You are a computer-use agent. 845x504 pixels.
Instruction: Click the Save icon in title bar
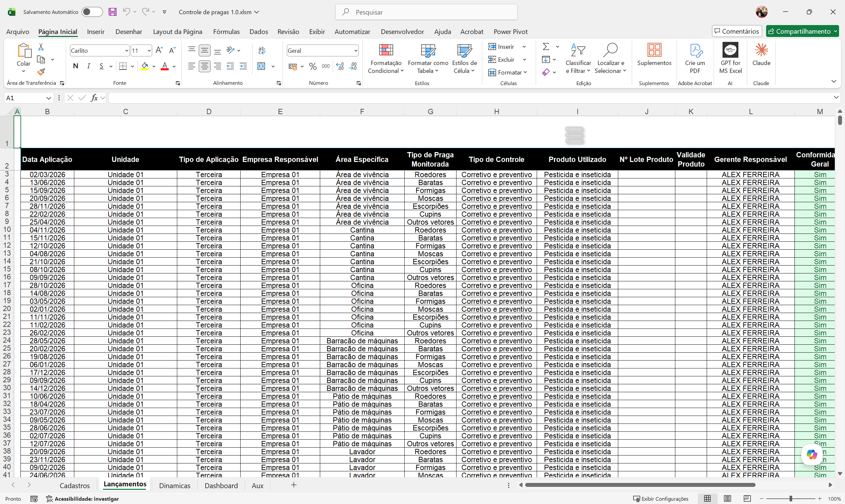coord(113,12)
